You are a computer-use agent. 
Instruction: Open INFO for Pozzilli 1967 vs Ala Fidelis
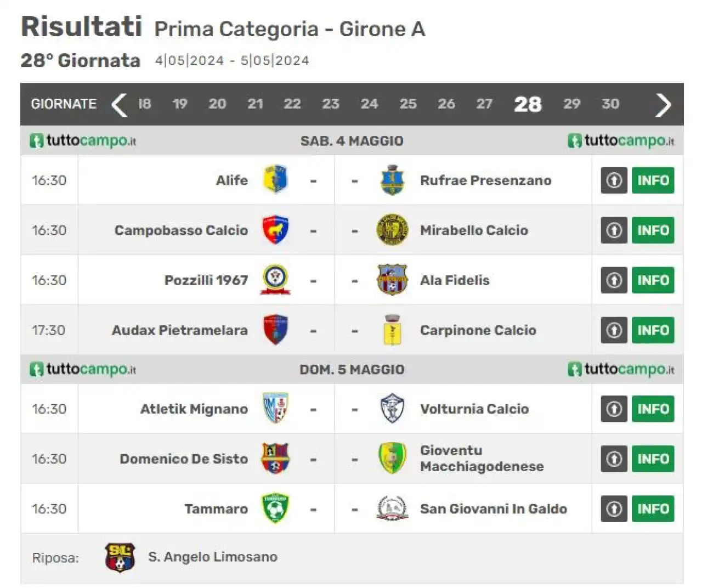[653, 280]
